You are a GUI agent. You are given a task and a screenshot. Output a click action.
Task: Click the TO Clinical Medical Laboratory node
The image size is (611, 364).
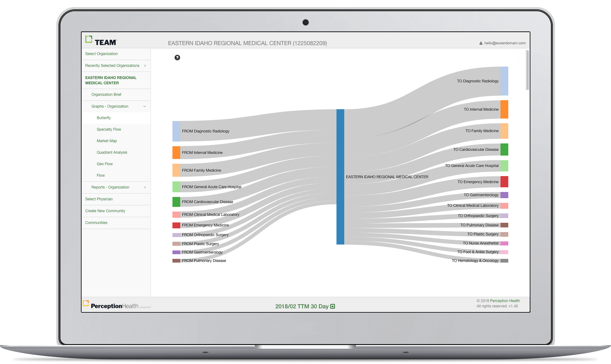point(504,206)
